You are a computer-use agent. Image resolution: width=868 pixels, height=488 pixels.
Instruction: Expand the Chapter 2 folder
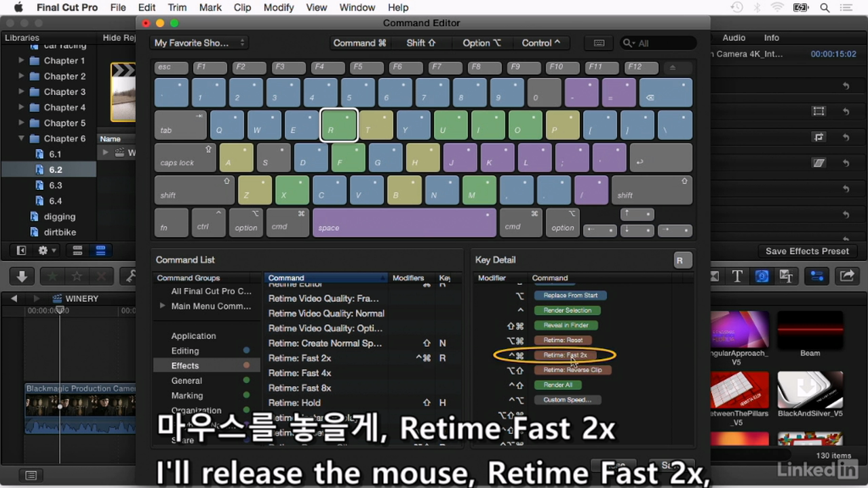(22, 77)
